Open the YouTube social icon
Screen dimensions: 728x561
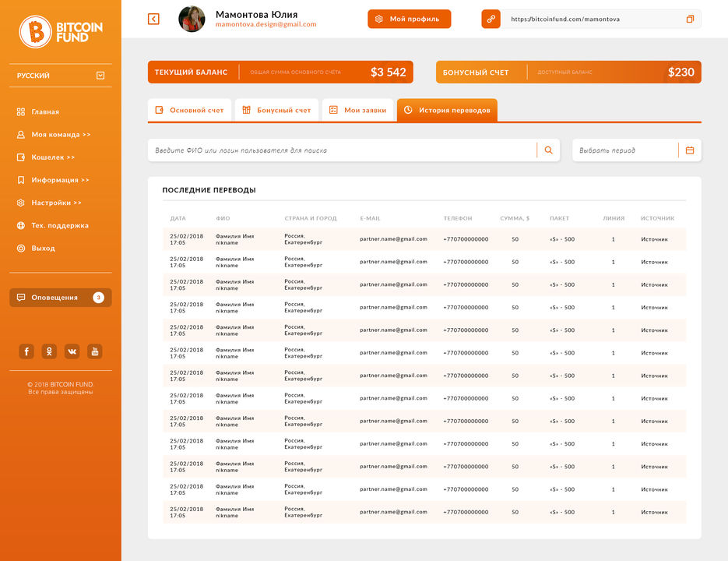pyautogui.click(x=95, y=351)
